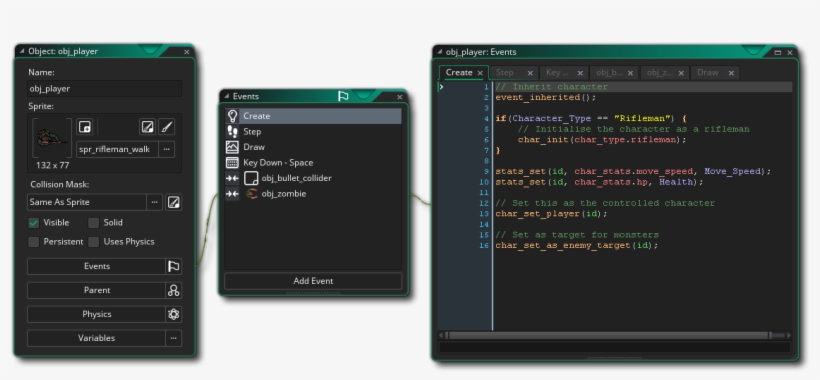Click the scrollbar right arrow in code editor
820x380 pixels.
[789, 335]
